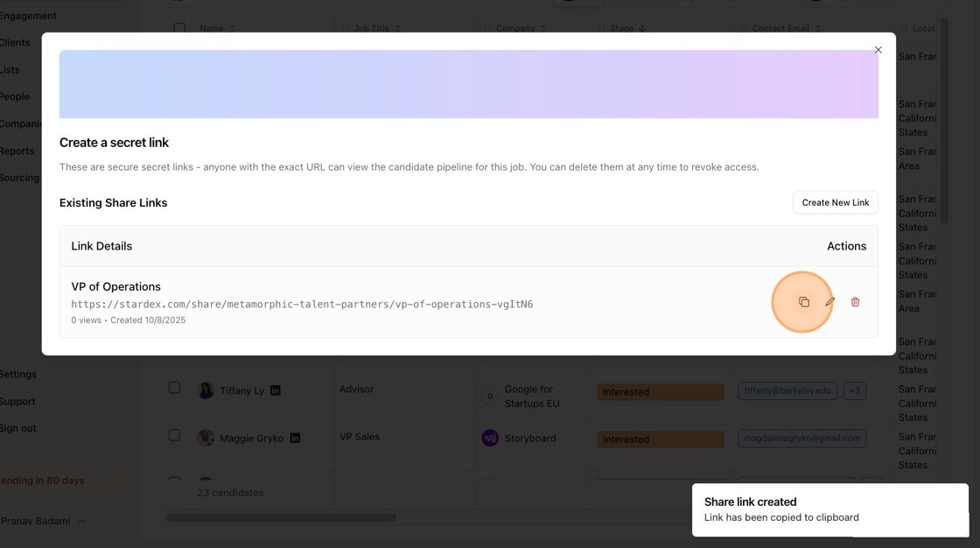Open Maggie Gryko's LinkedIn icon
The image size is (980, 548).
[295, 438]
